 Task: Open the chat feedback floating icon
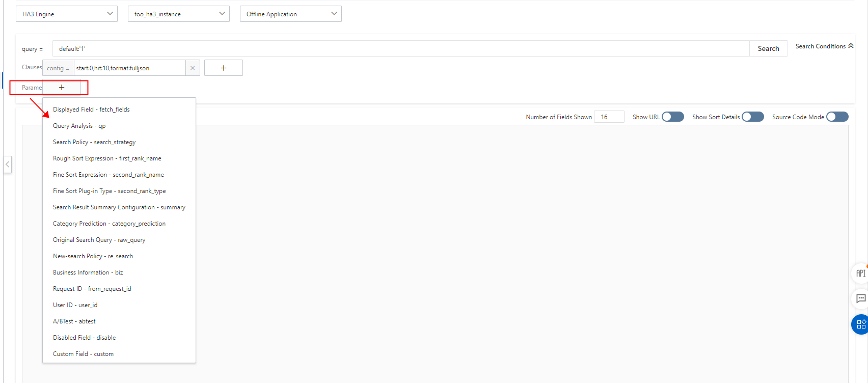[x=860, y=298]
